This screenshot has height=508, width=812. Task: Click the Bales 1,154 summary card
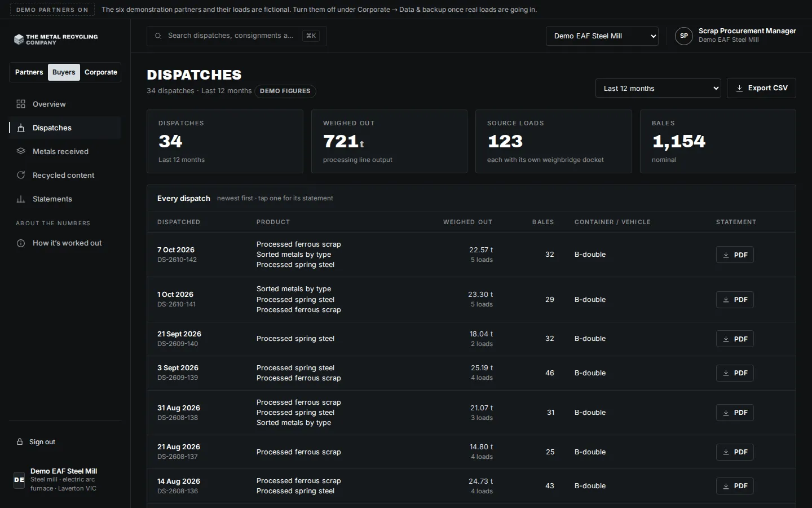point(718,141)
